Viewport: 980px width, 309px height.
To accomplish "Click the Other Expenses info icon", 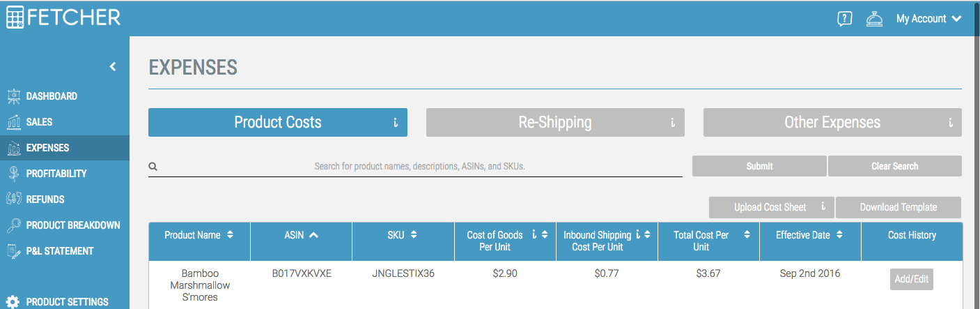I will 950,123.
